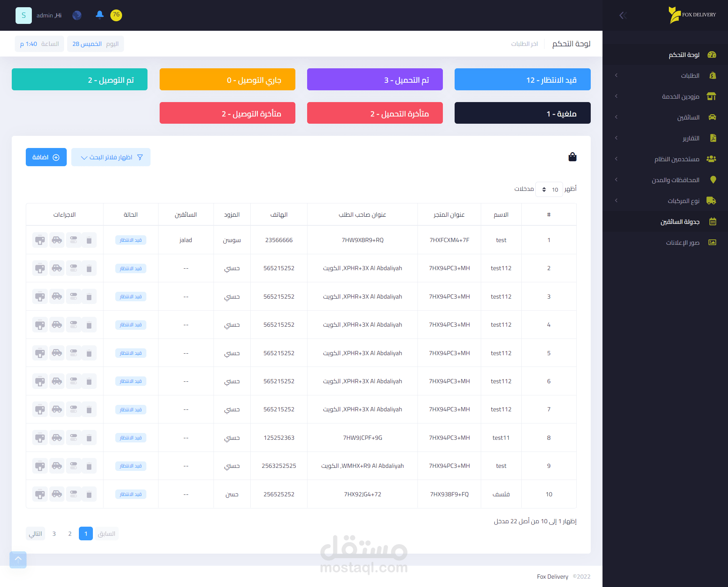Open the notifications bell in the top bar

pyautogui.click(x=99, y=15)
